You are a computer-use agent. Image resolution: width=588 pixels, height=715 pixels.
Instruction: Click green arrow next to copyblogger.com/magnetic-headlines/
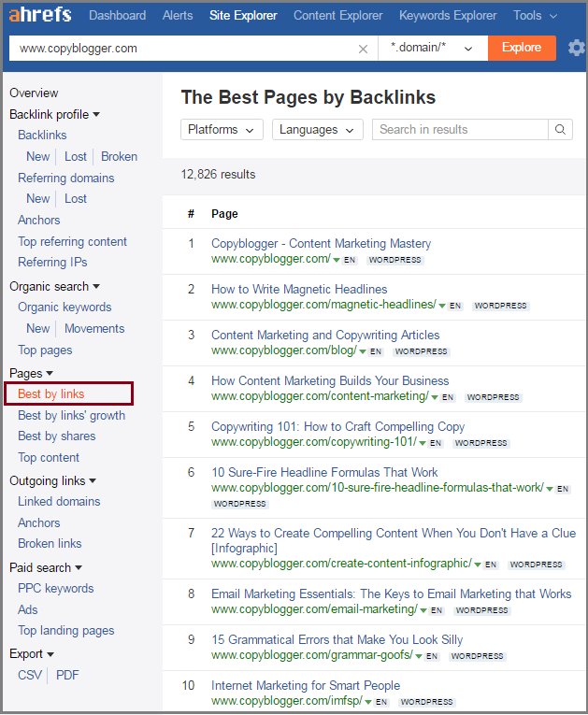(x=441, y=306)
